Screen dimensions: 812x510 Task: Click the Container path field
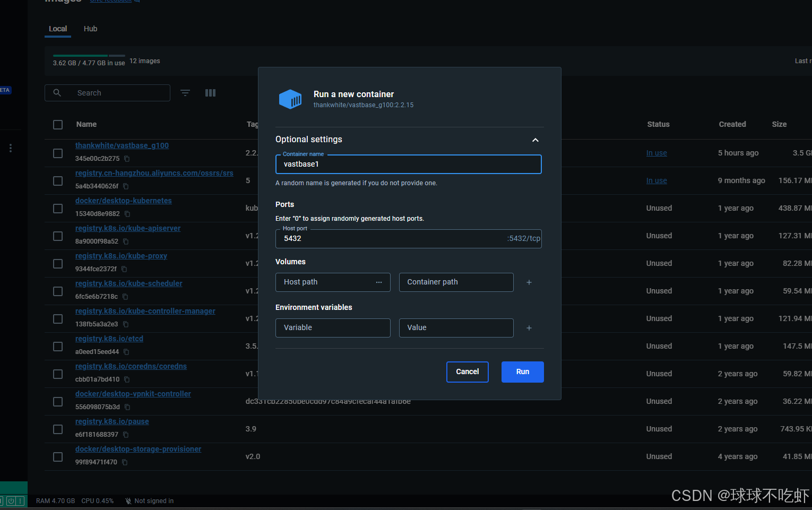coord(456,282)
